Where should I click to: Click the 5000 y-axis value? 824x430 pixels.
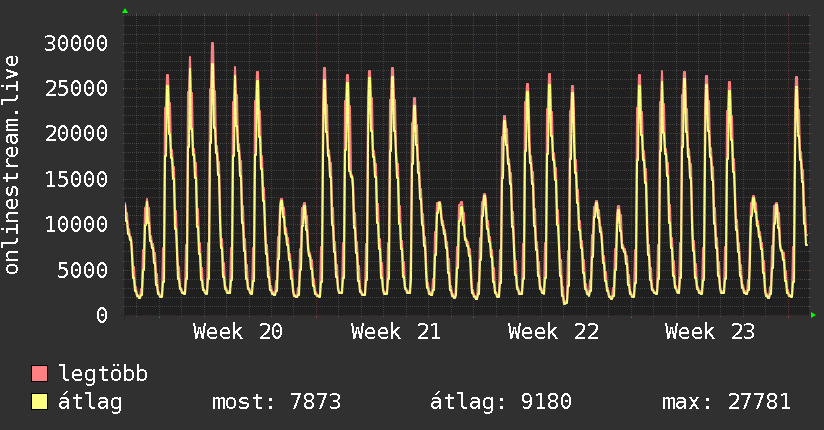tap(83, 270)
